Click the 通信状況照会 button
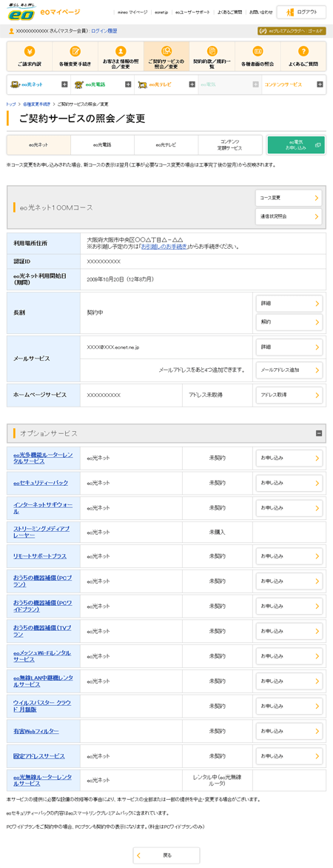This screenshot has height=868, width=333. [x=288, y=216]
